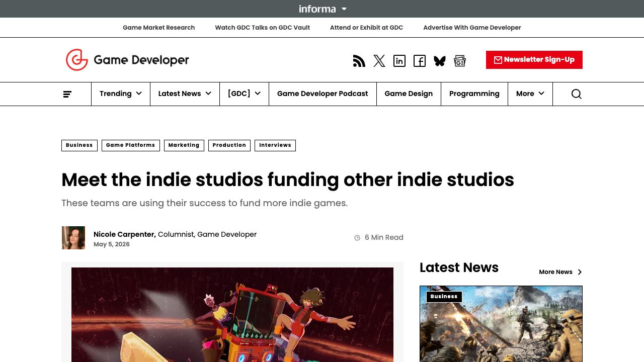Click Nicole Carpenter's author photo
Viewport: 644px width, 362px height.
click(x=73, y=238)
